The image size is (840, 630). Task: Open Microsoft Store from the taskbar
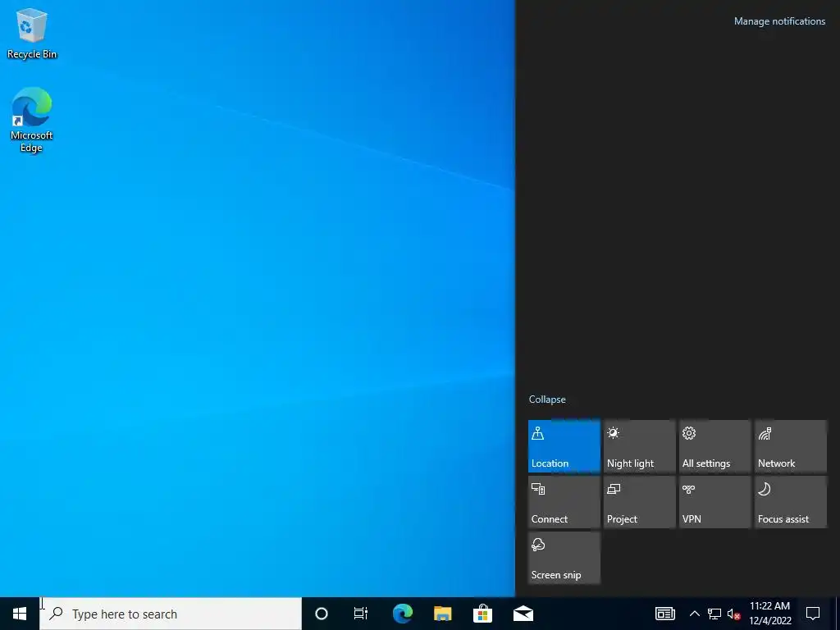(482, 614)
